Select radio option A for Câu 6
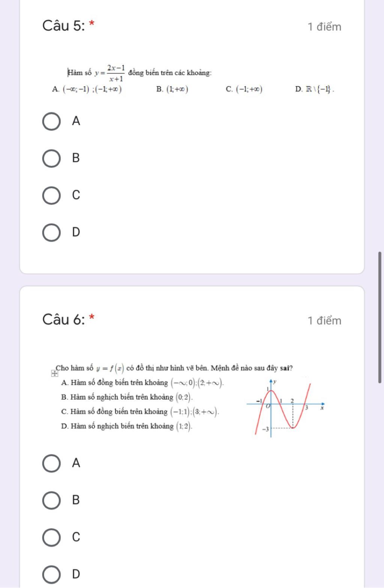The image size is (384, 588). [x=51, y=464]
